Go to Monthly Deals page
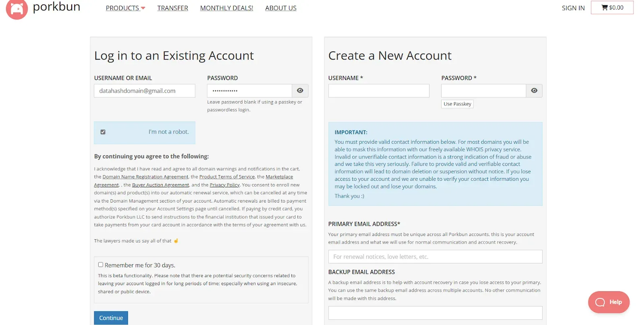Viewport: 644px width, 325px height. [227, 8]
